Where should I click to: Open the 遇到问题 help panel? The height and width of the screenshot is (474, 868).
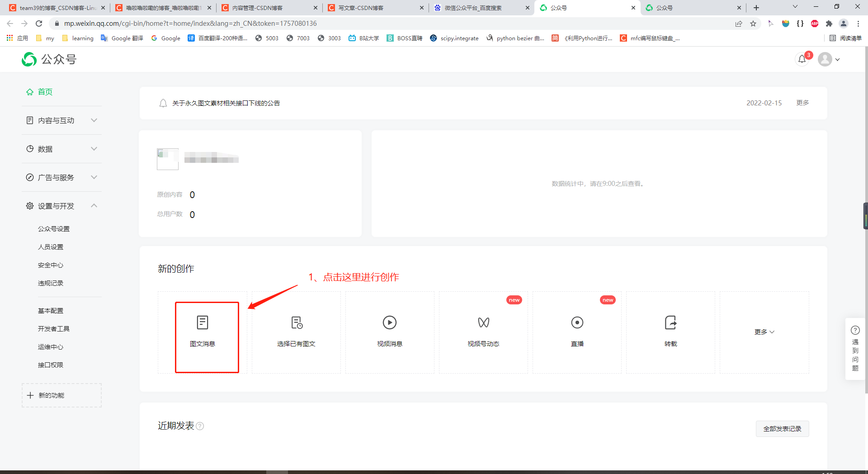point(855,350)
